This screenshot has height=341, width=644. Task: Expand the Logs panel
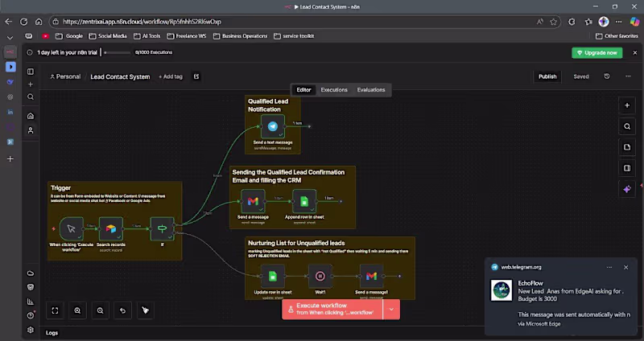pyautogui.click(x=52, y=332)
